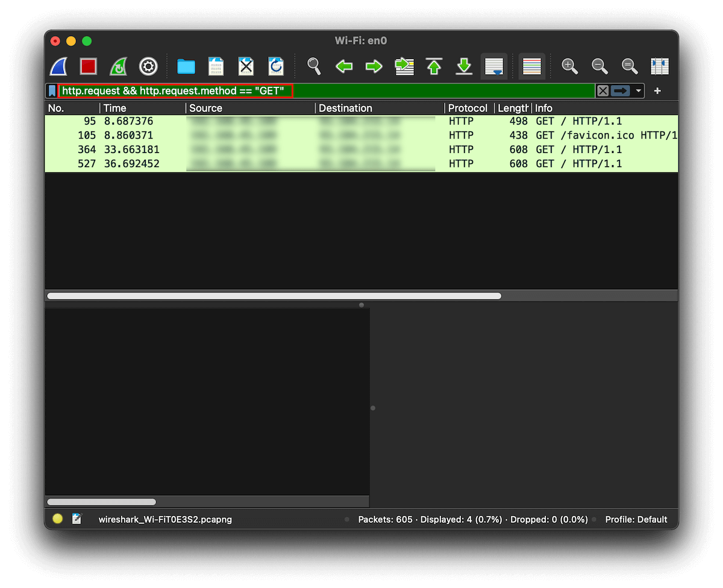This screenshot has height=588, width=723.
Task: Jump to the first packet
Action: click(434, 66)
